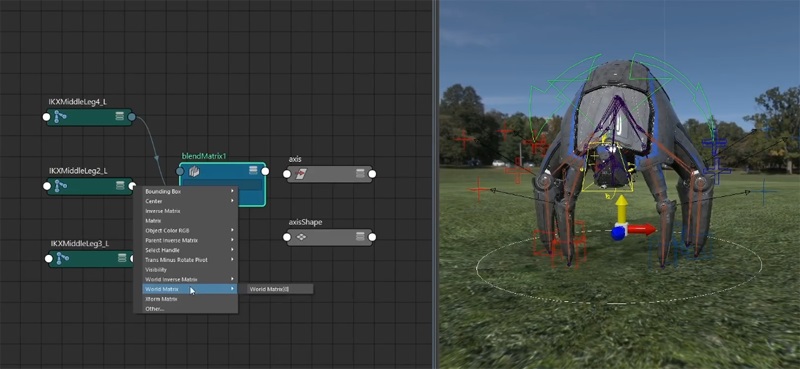
Task: Click the output port of IKXMiddleLeg2_L
Action: [x=132, y=186]
